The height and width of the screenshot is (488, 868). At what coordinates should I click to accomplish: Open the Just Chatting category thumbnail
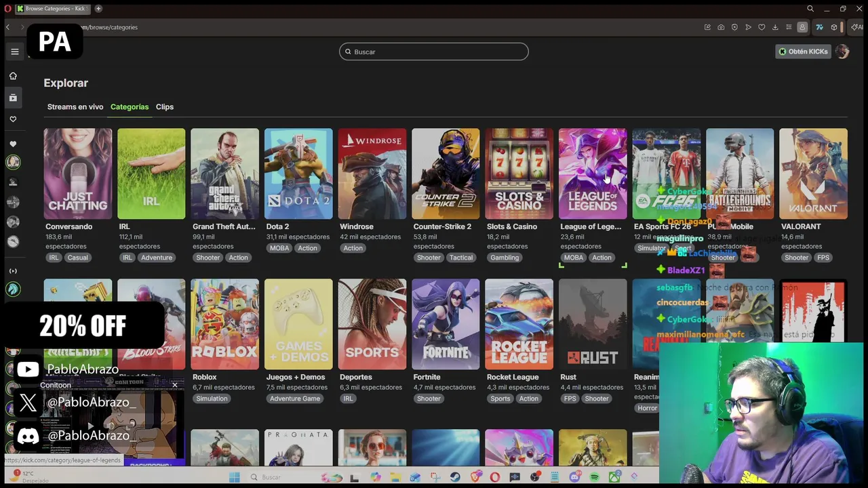[x=78, y=174]
